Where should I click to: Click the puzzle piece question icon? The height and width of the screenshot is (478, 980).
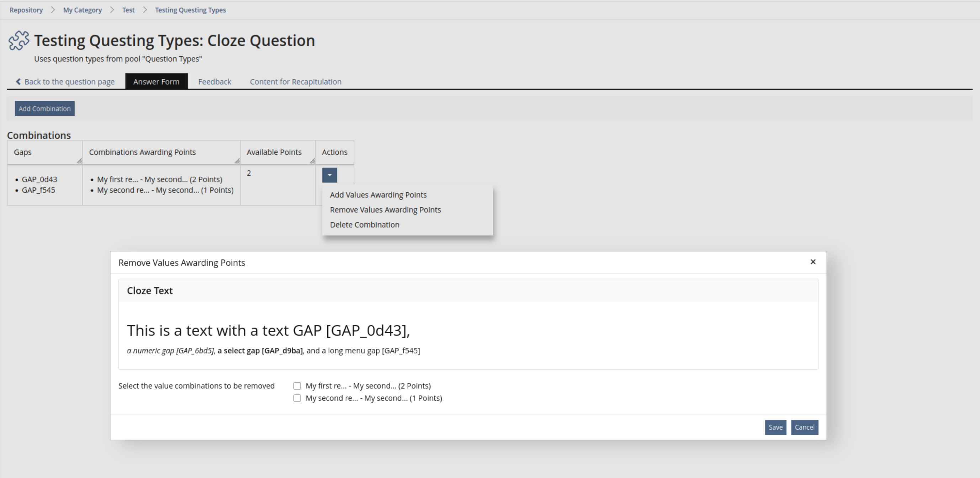point(18,41)
